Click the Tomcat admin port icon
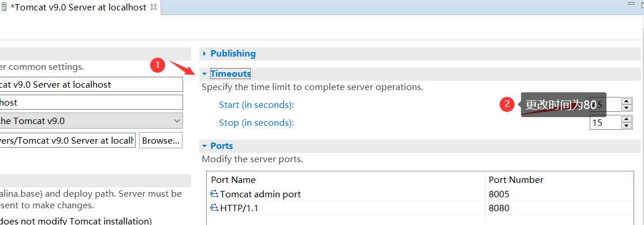Image resolution: width=644 pixels, height=225 pixels. tap(214, 194)
